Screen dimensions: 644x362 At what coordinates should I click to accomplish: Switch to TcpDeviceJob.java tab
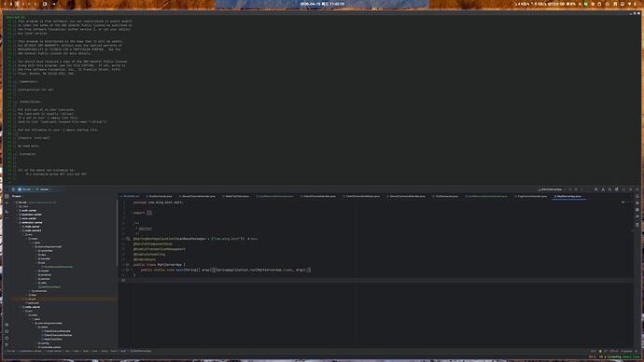[445, 197]
